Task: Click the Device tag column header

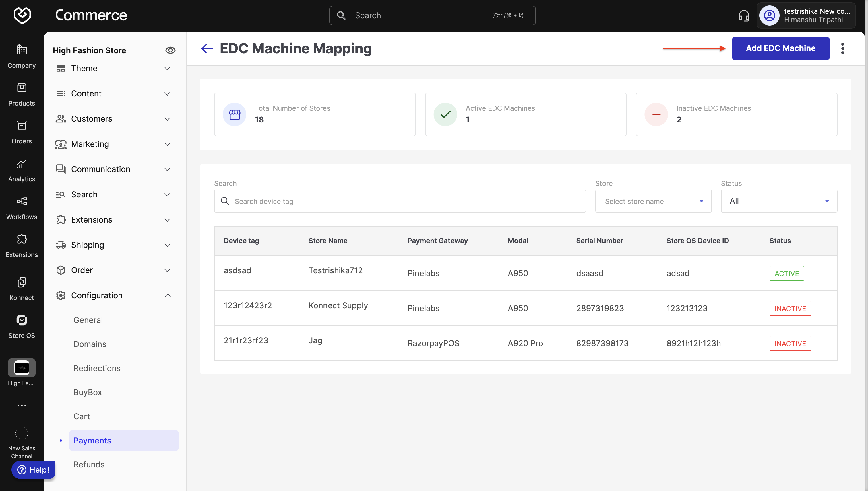Action: coord(241,241)
